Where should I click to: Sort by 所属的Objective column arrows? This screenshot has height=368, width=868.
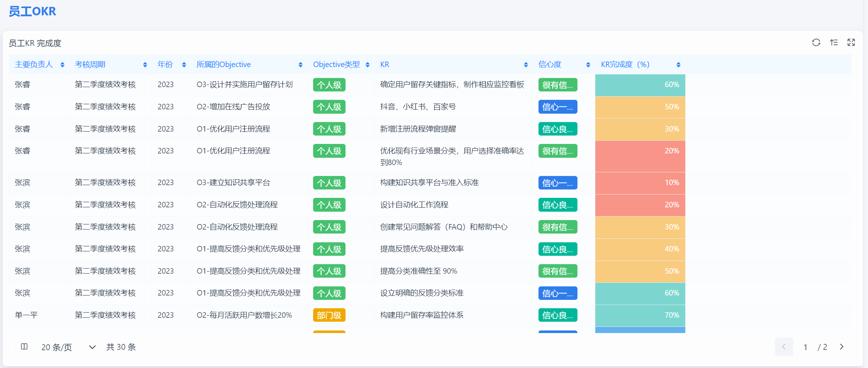(300, 64)
